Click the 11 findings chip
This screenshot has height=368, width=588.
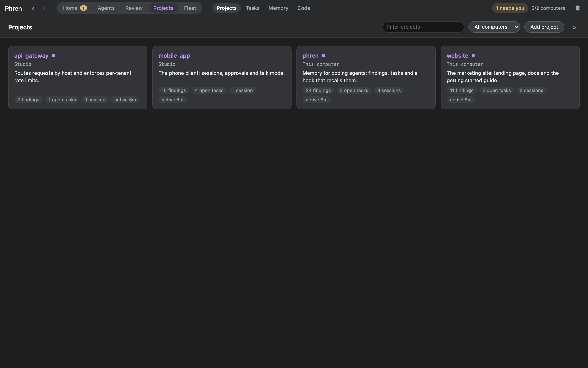click(461, 90)
